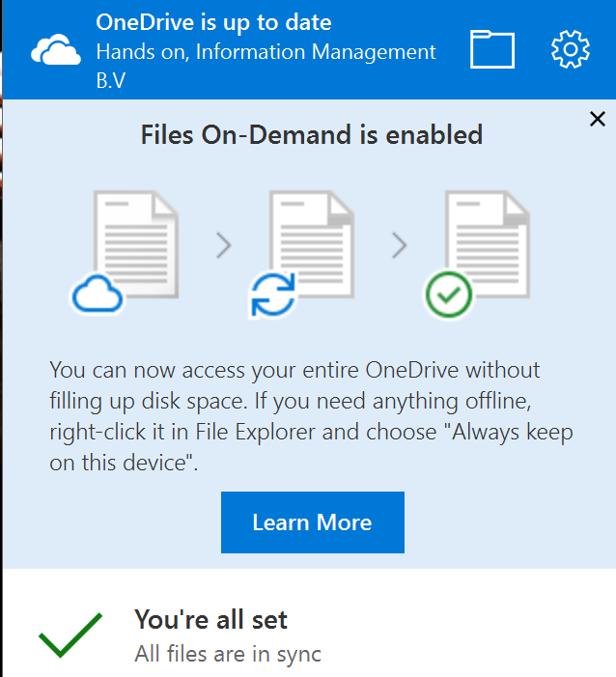Click the middle document illustration

tap(311, 237)
